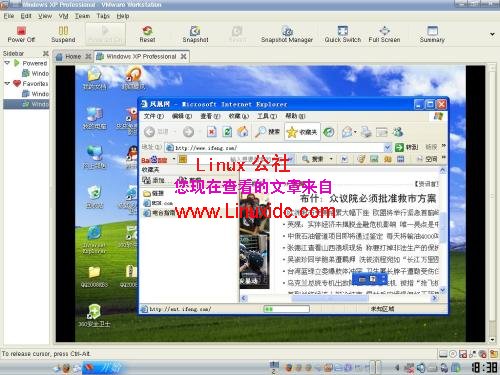Open the toolbar overflow dropdown arrow
Screen dimensions: 500x375
pos(492,34)
